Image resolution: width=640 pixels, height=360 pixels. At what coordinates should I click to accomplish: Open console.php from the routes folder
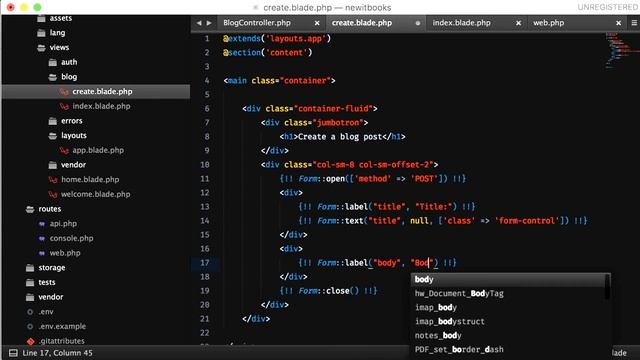coord(71,238)
